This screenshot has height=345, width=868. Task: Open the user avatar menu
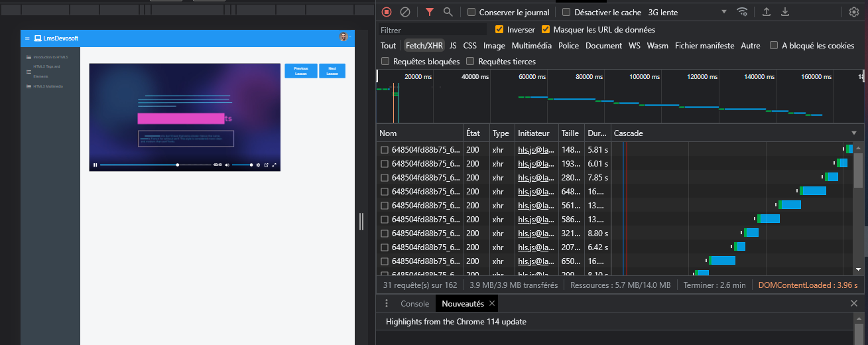[x=343, y=37]
